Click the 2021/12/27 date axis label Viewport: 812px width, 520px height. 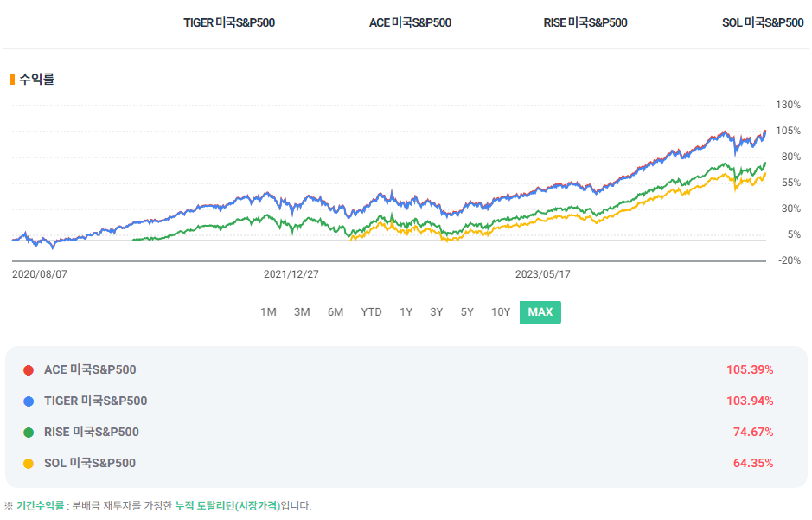[x=291, y=274]
